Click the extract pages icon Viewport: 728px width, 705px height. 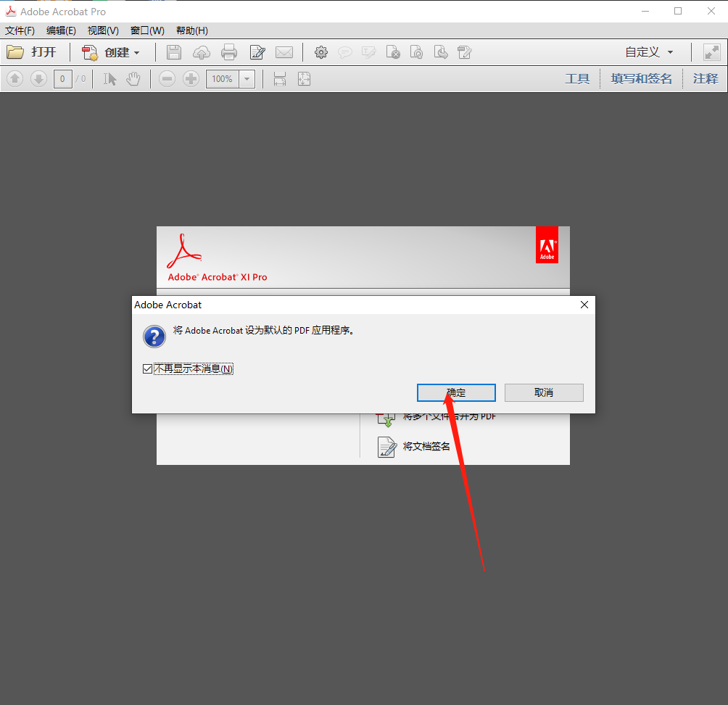tap(441, 52)
